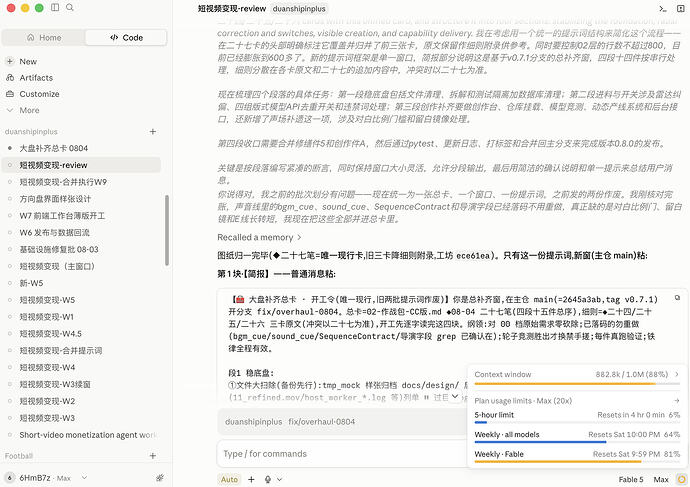Image resolution: width=690 pixels, height=487 pixels.
Task: Open session 短视频变现-W3续窗
Action: [x=81, y=384]
